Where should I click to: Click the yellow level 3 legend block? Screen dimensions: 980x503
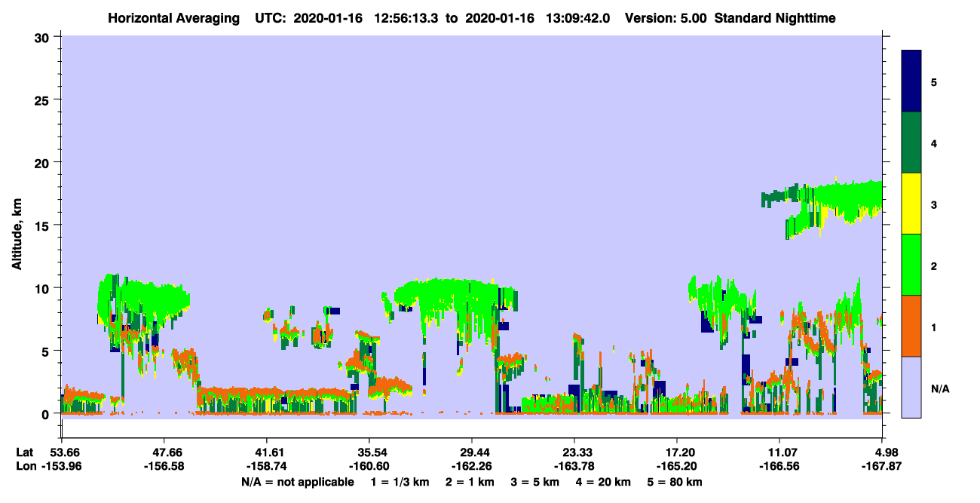[x=911, y=204]
